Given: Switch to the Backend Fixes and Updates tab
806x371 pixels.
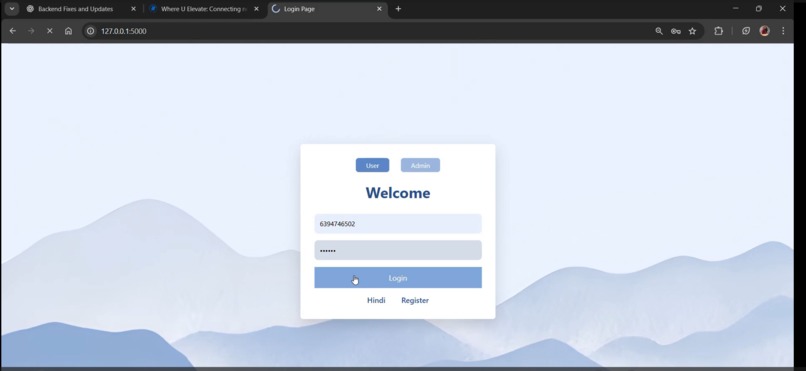Looking at the screenshot, I should coord(76,9).
